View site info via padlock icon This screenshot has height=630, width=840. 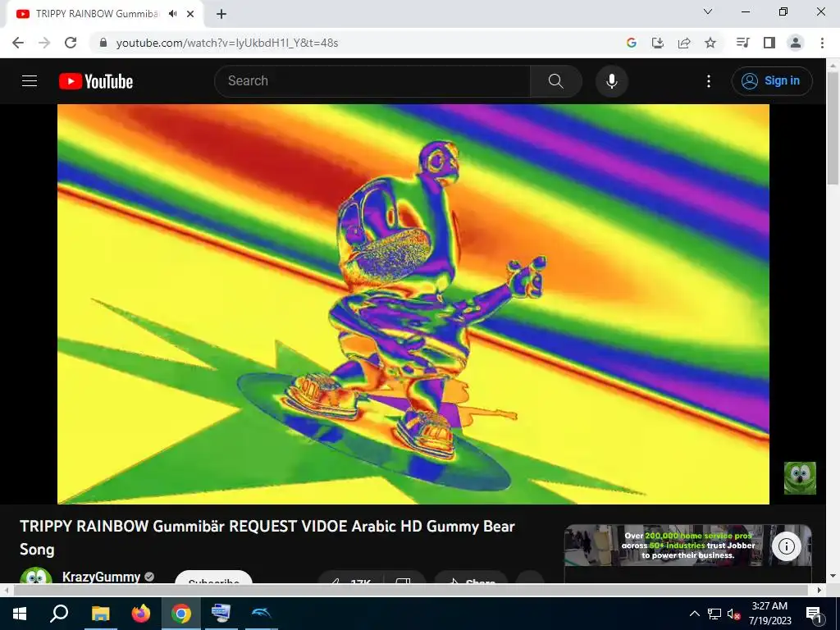(103, 43)
